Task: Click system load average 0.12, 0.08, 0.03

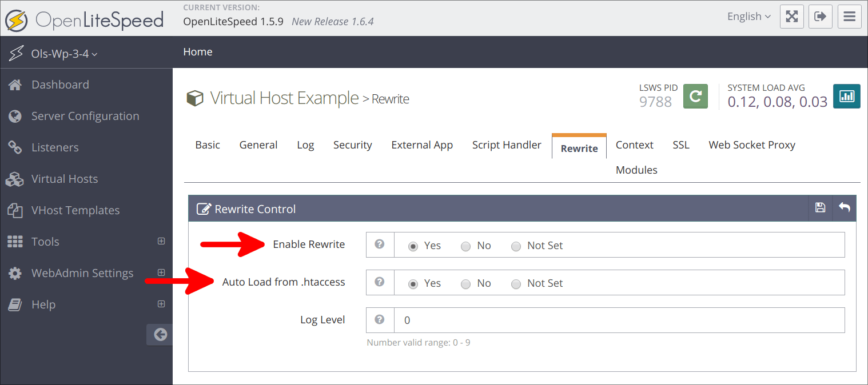Action: pyautogui.click(x=777, y=102)
